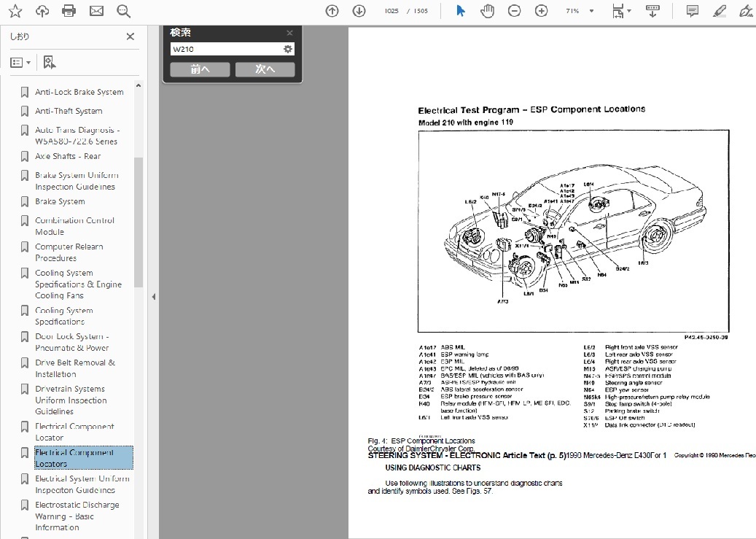The width and height of the screenshot is (756, 539).
Task: Select the Hand pan tool
Action: (487, 11)
